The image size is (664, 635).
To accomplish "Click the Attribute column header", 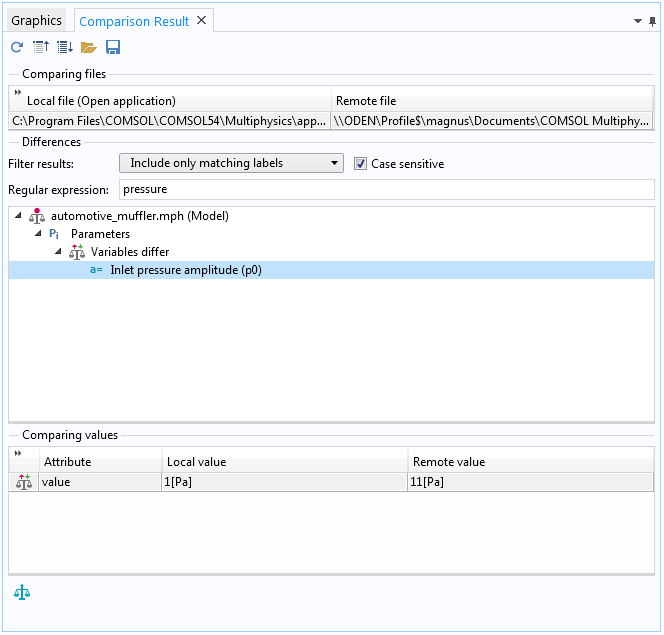I will point(100,461).
